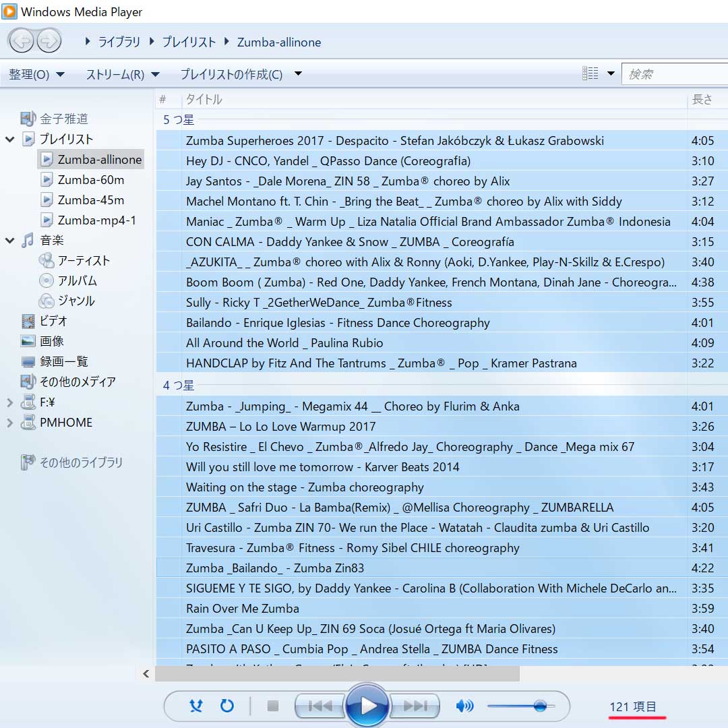
Task: Click the 音楽 music note icon
Action: (x=28, y=240)
